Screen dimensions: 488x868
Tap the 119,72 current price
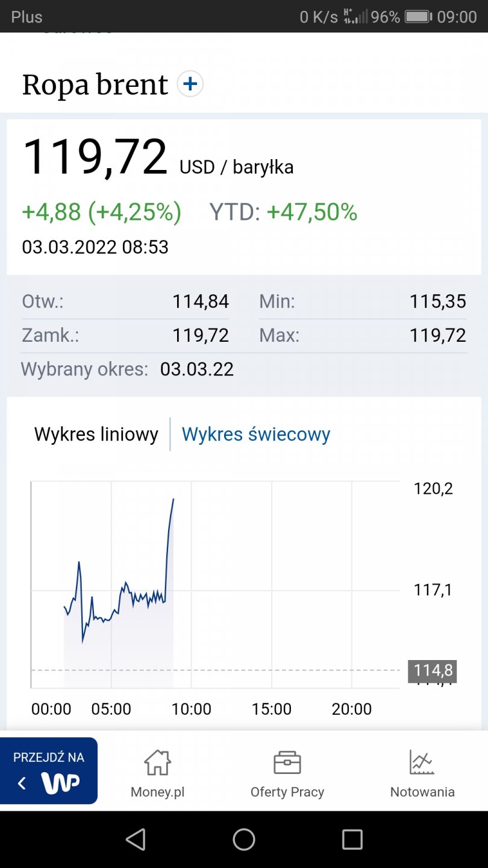[95, 158]
